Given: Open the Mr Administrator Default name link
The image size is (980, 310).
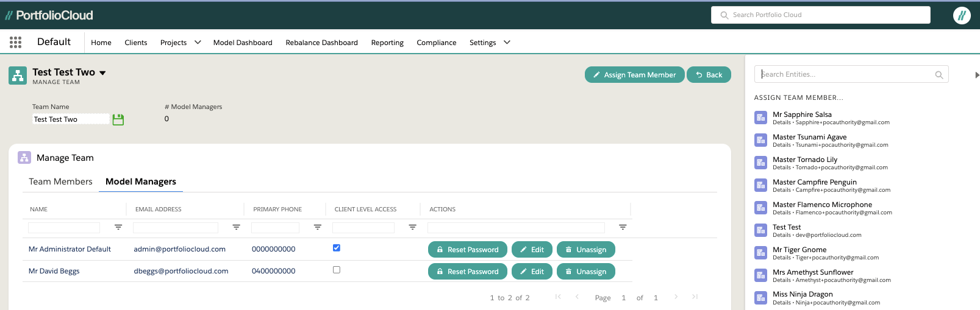Looking at the screenshot, I should pyautogui.click(x=70, y=249).
